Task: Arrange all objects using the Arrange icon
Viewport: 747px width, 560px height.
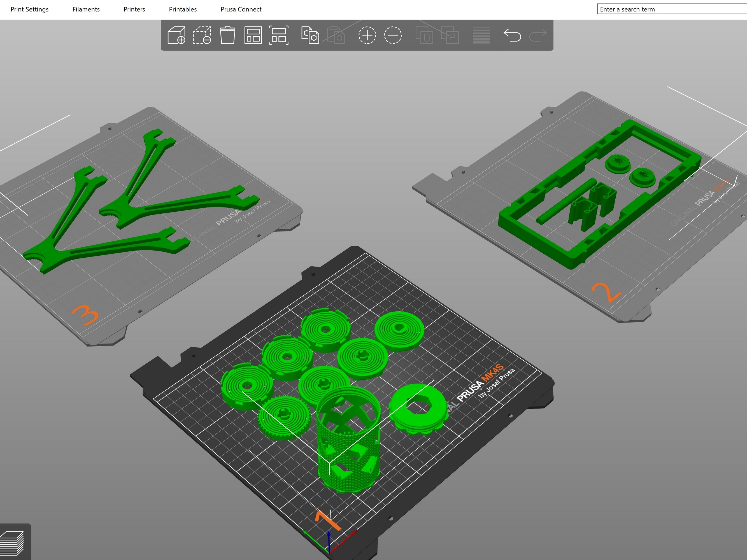Action: (x=253, y=35)
